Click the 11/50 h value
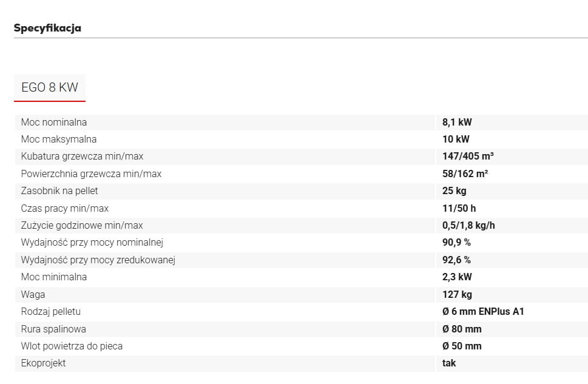 (459, 209)
